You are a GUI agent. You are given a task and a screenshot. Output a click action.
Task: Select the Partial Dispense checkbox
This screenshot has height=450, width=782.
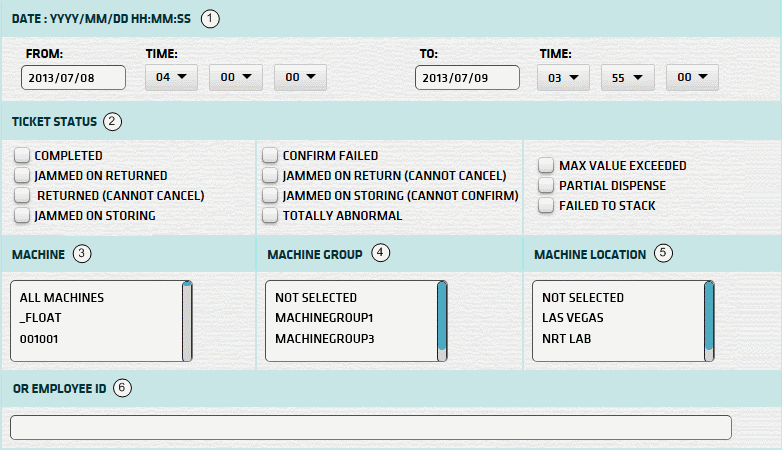point(546,185)
